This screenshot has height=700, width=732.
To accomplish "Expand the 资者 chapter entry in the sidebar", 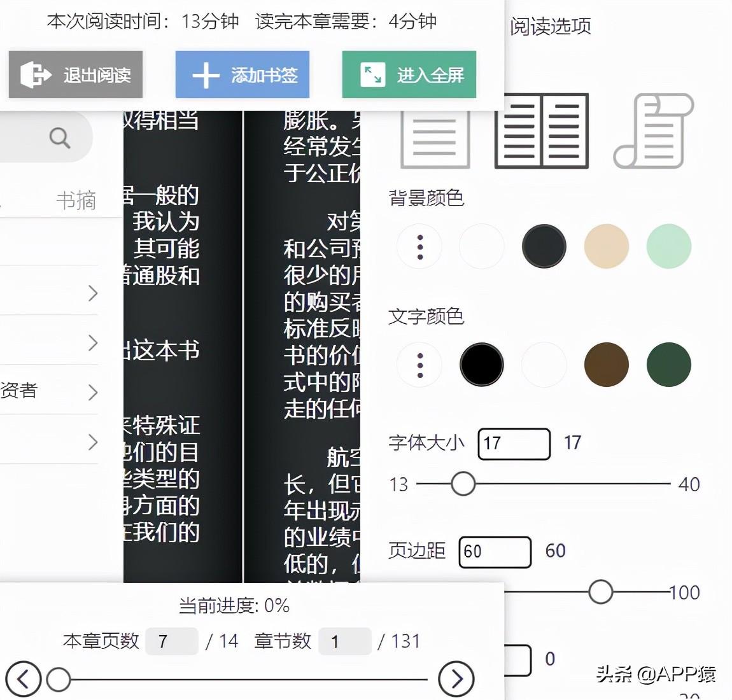I will (x=94, y=393).
